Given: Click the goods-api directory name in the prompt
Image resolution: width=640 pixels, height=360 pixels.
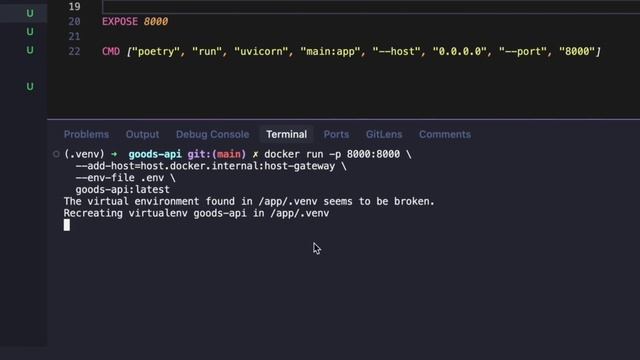Looking at the screenshot, I should coord(155,154).
